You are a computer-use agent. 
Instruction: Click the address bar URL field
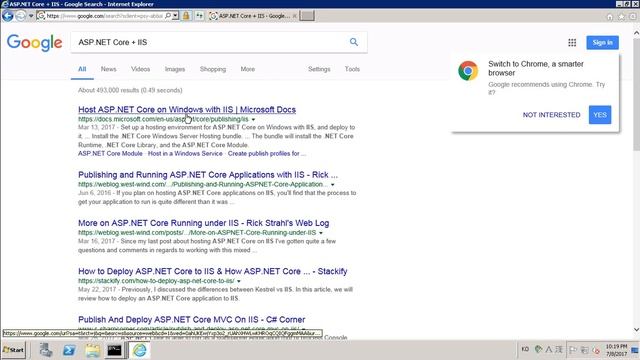click(x=104, y=16)
